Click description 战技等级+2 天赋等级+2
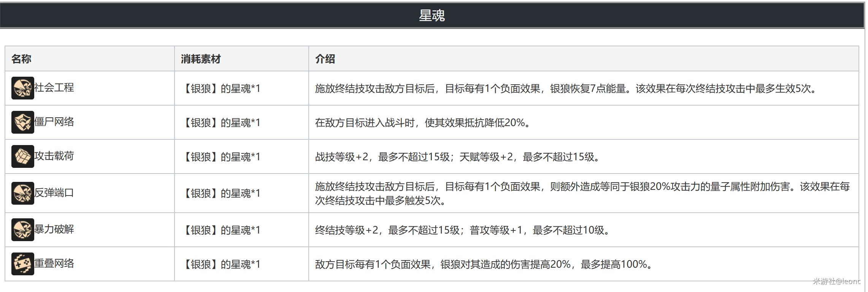 point(458,157)
